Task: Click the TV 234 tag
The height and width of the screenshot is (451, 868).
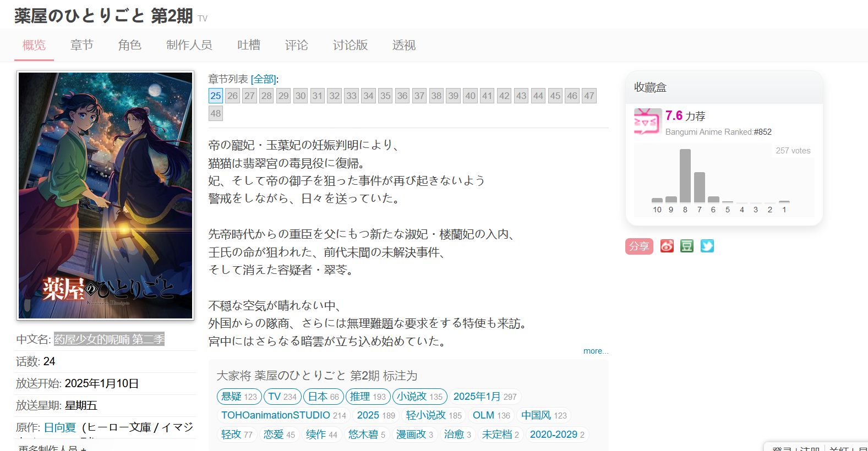Action: pos(282,397)
